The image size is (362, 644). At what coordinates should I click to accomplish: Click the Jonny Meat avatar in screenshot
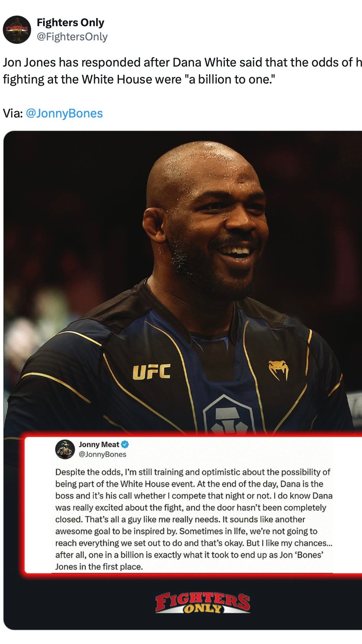pyautogui.click(x=65, y=449)
